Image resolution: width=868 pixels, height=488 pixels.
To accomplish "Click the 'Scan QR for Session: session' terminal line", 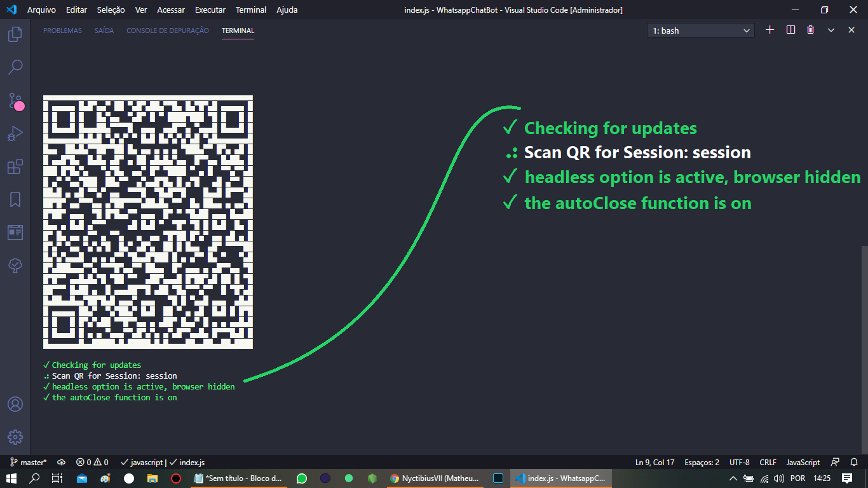I will pos(110,376).
